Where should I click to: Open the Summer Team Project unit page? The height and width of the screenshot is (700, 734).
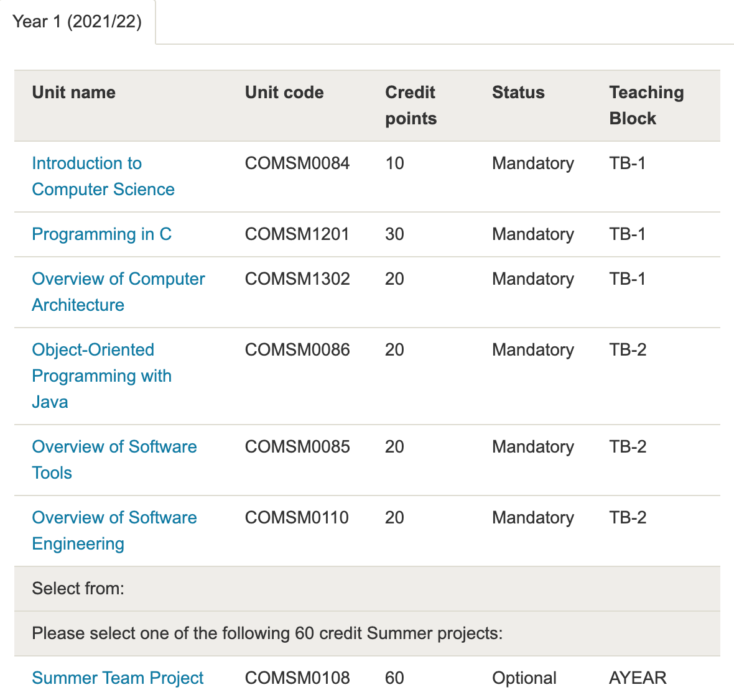pos(118,678)
